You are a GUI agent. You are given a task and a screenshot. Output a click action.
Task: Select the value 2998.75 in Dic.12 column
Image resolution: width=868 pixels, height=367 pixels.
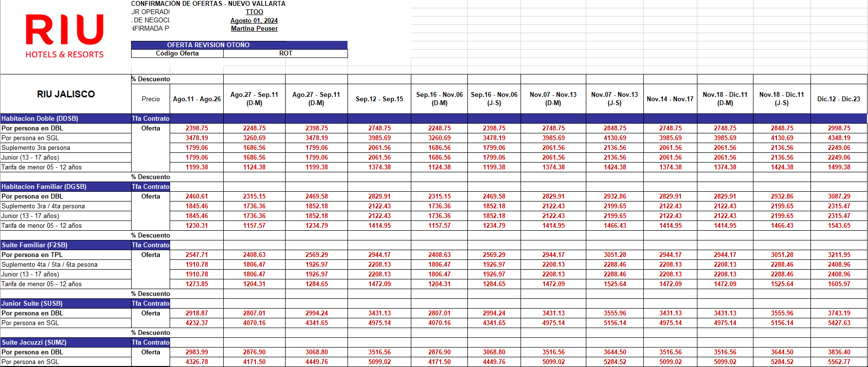coord(839,128)
